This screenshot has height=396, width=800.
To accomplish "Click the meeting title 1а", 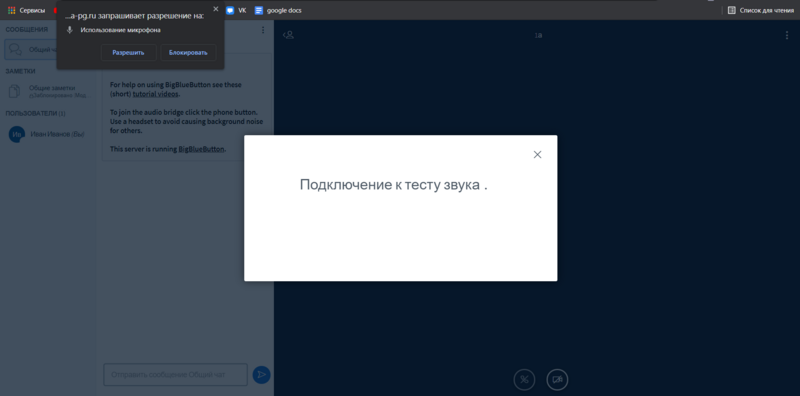I will click(538, 35).
